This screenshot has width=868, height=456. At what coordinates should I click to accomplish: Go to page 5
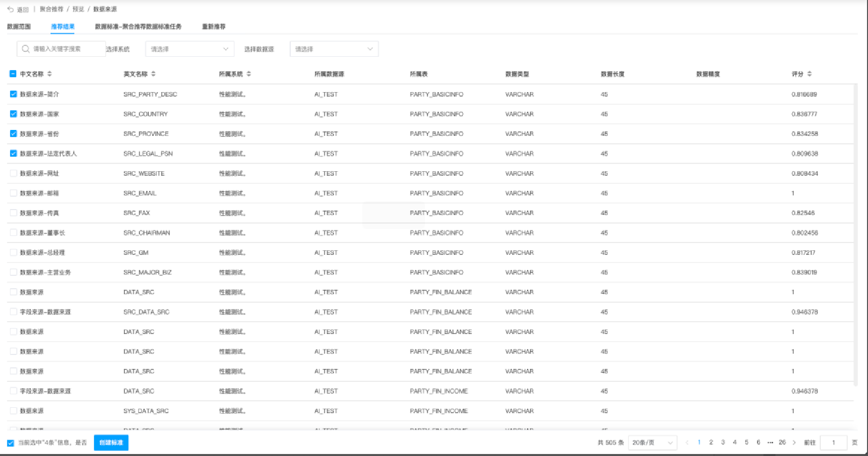[747, 443]
